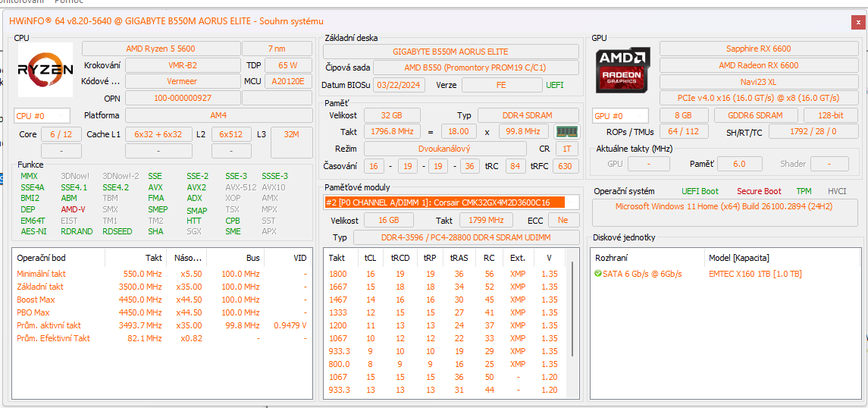Click the AM4 platform field
Viewport: 868px width, 408px height.
coord(218,116)
